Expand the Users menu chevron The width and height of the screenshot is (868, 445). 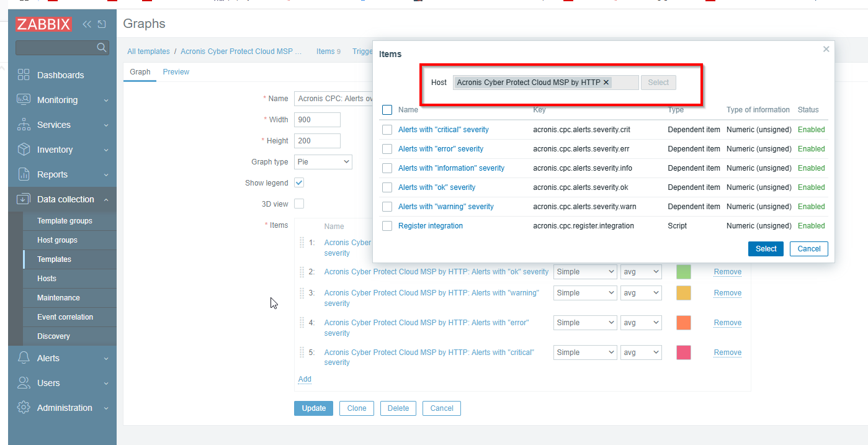106,384
